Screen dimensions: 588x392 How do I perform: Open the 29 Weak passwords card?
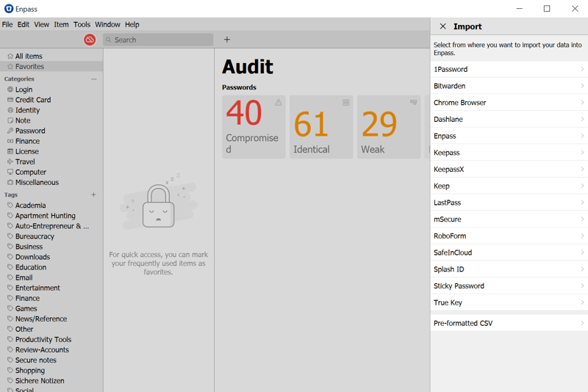(389, 127)
